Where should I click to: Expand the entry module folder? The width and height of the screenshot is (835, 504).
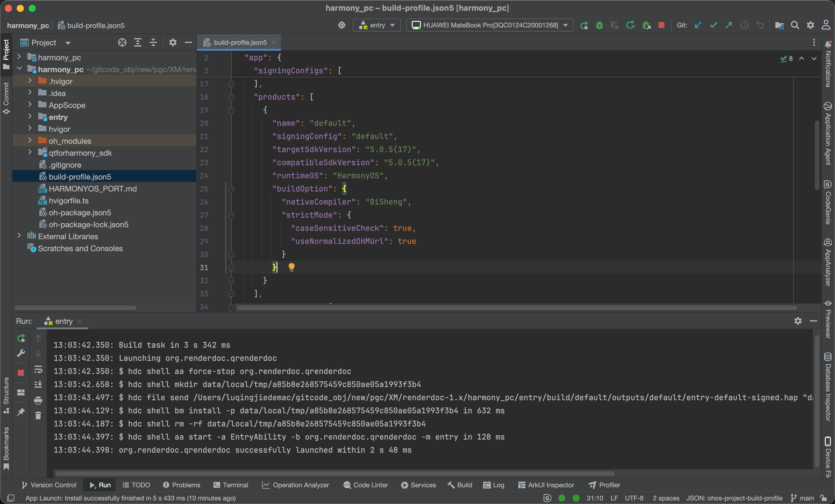click(x=30, y=117)
